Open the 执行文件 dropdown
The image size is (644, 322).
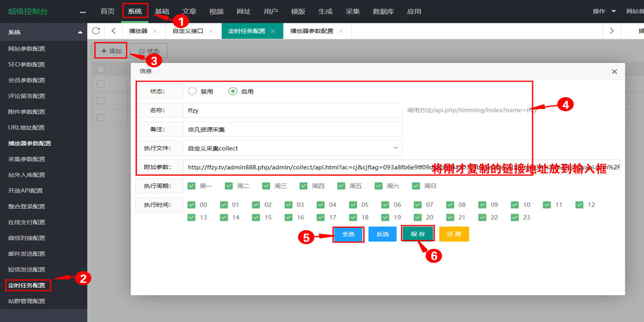[292, 148]
